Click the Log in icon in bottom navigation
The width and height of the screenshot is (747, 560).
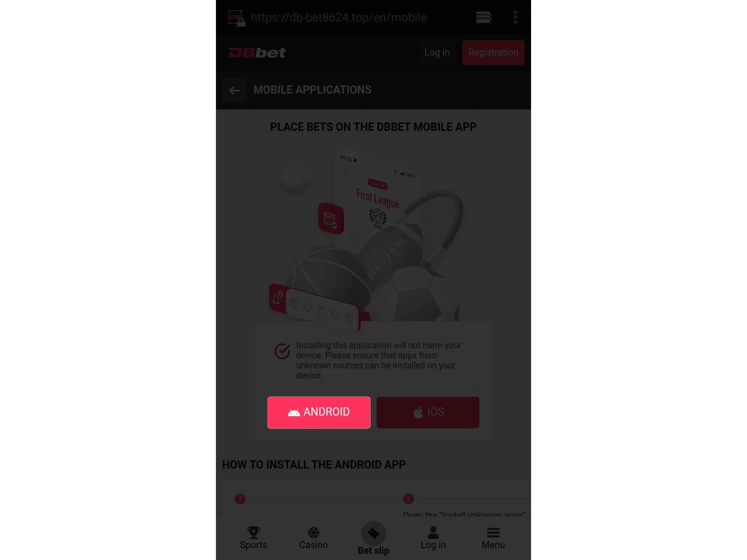coord(433,537)
